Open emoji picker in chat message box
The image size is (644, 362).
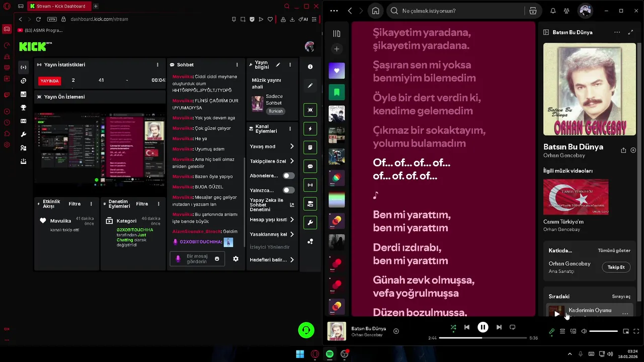(217, 259)
